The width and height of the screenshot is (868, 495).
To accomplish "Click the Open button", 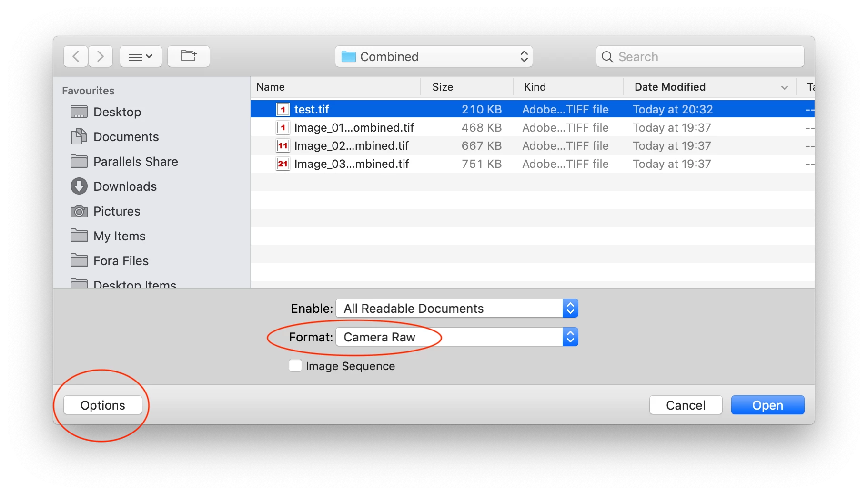I will click(x=767, y=405).
